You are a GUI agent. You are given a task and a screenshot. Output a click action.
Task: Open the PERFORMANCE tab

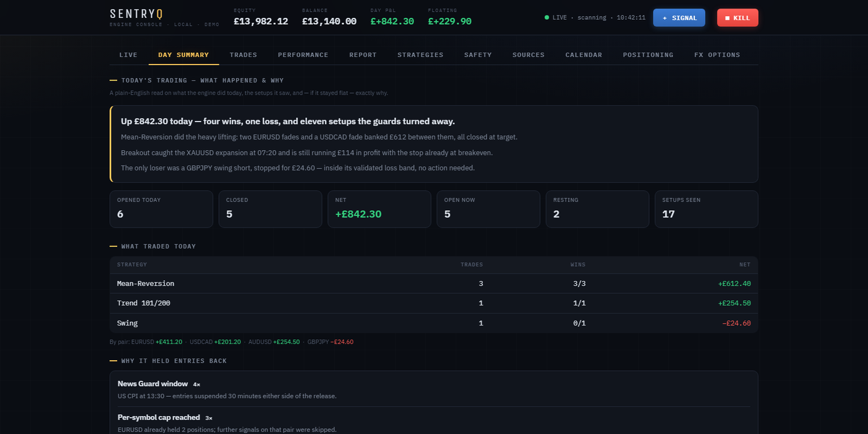coord(303,55)
